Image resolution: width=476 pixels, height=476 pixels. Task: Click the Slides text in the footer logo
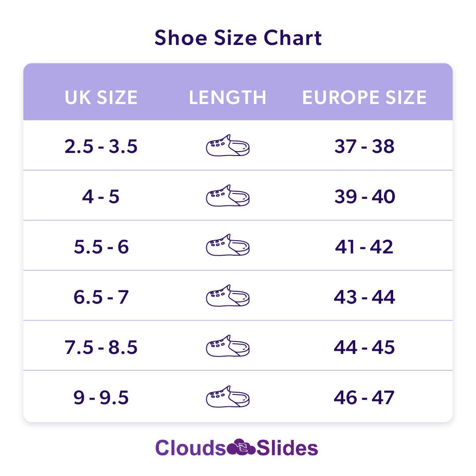(x=287, y=448)
